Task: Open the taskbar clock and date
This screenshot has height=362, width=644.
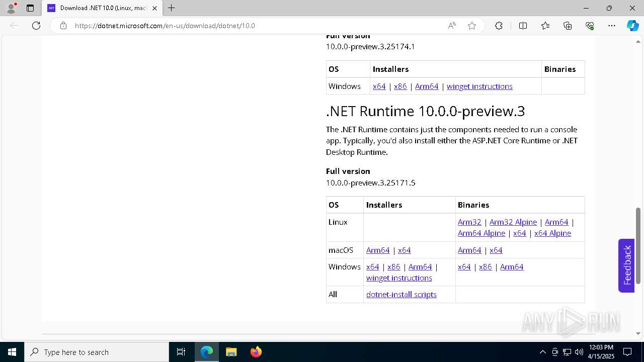Action: pos(601,352)
